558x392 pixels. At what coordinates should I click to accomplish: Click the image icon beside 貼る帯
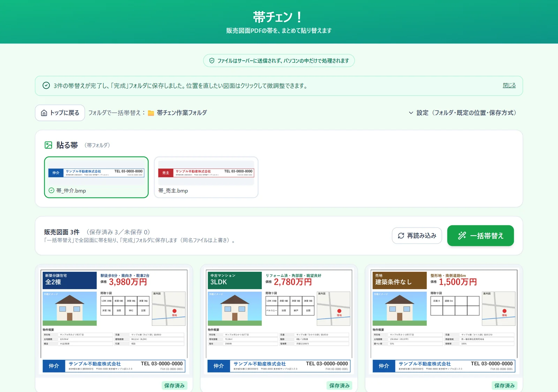click(48, 145)
